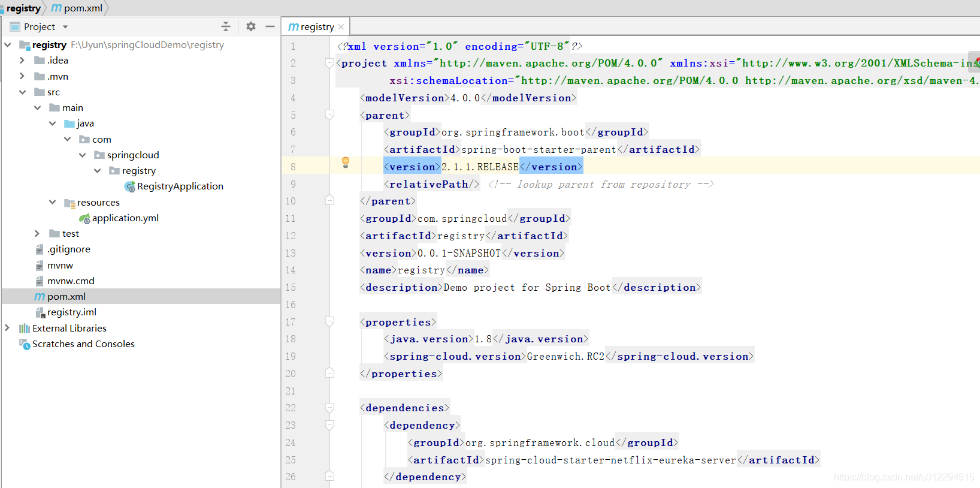Click spring-boot-starter-parent artifactId text
Image resolution: width=980 pixels, height=488 pixels.
pos(539,149)
